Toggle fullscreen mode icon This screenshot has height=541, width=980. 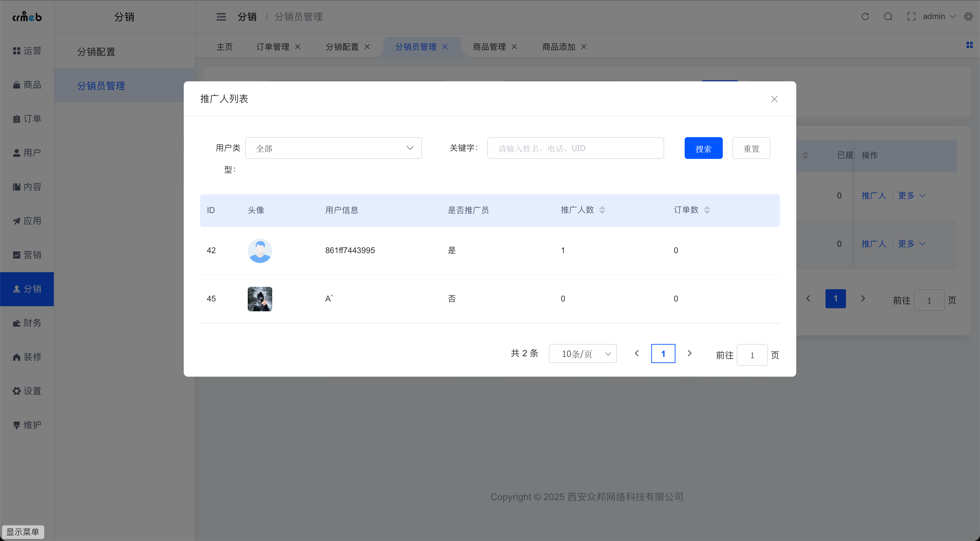pyautogui.click(x=911, y=17)
